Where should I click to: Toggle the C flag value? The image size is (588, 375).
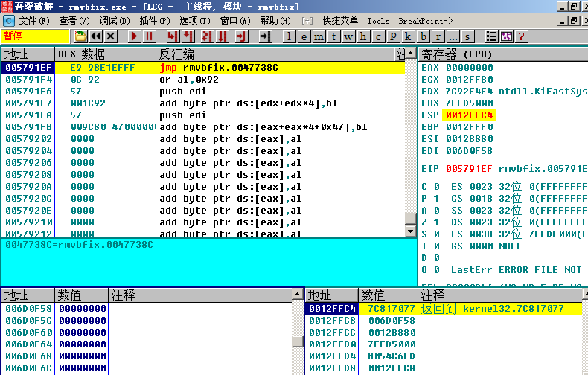[436, 187]
